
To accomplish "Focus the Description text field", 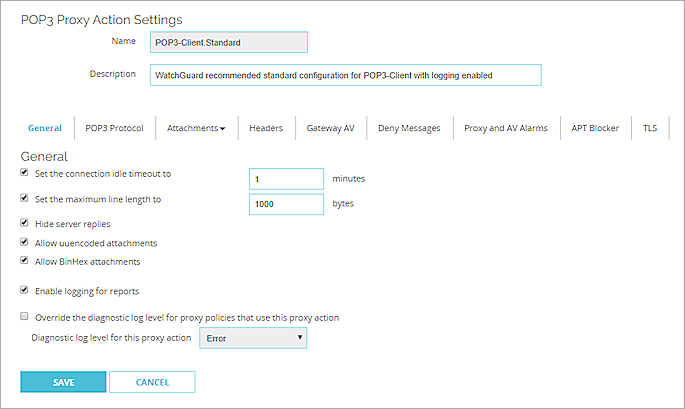I will click(x=344, y=75).
